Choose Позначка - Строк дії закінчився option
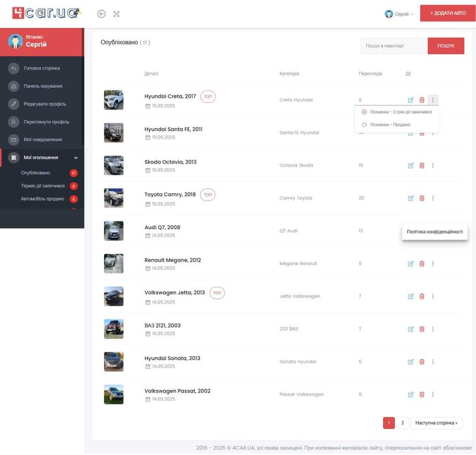476x455 pixels. tap(397, 112)
